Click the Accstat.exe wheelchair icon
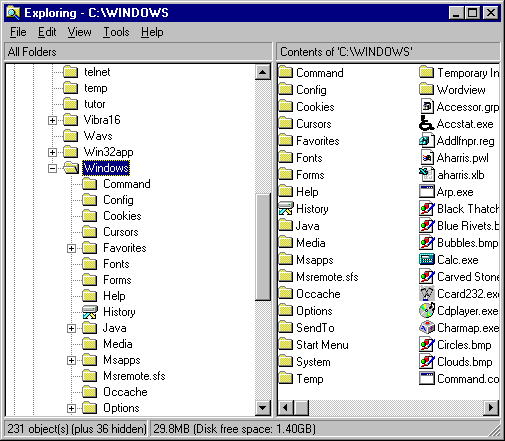Screen dimensions: 505x441 click(x=426, y=124)
